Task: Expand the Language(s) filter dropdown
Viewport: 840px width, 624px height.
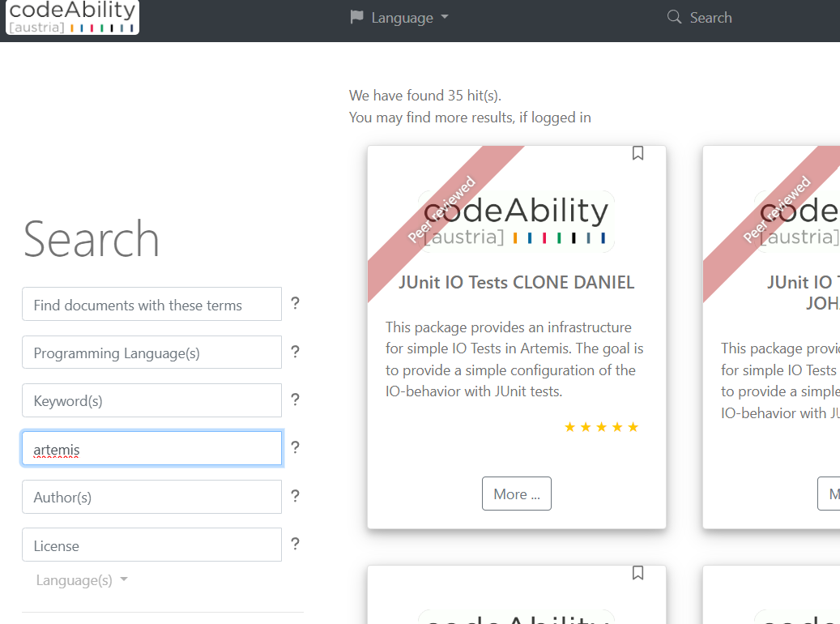Action: [x=82, y=580]
